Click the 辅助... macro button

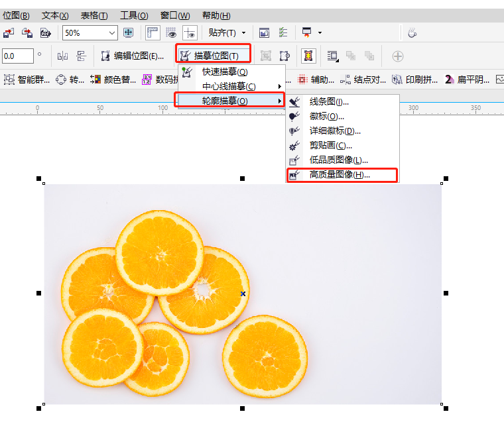click(316, 80)
